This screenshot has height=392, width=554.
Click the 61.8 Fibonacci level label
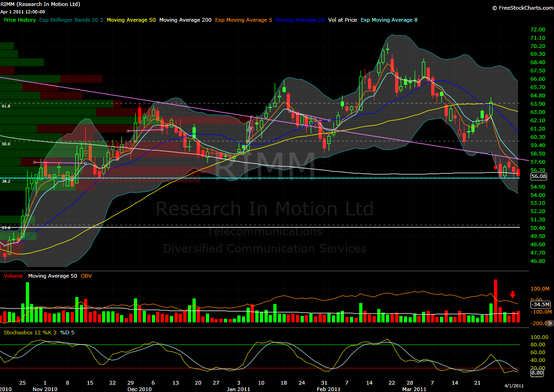pyautogui.click(x=6, y=106)
